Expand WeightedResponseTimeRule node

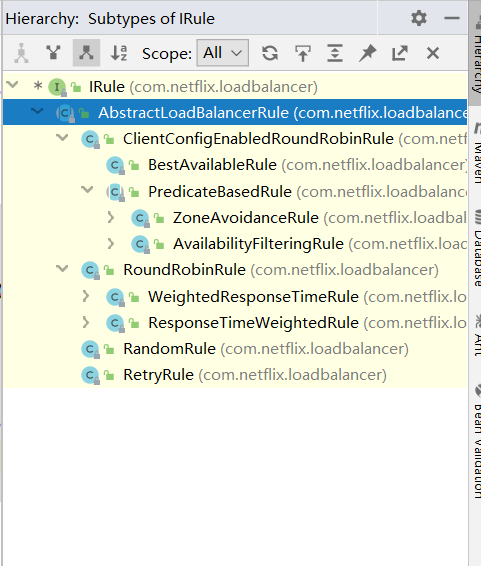tap(86, 296)
